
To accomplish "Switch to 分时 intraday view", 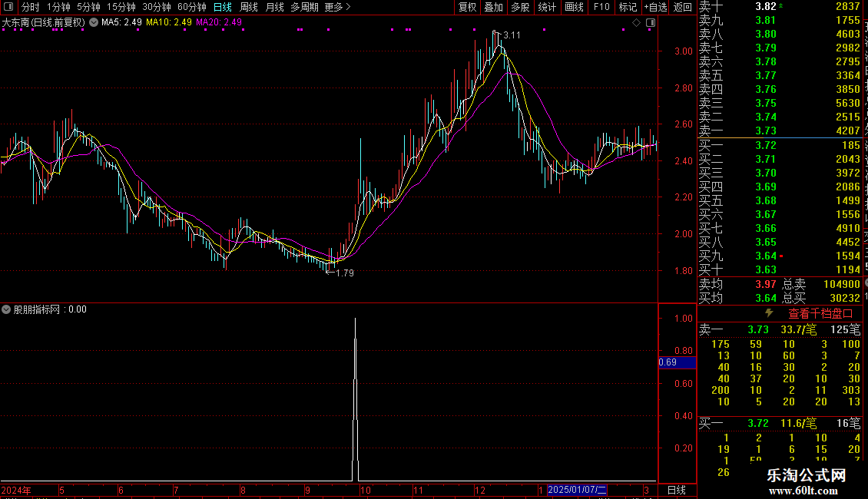I will click(x=31, y=7).
